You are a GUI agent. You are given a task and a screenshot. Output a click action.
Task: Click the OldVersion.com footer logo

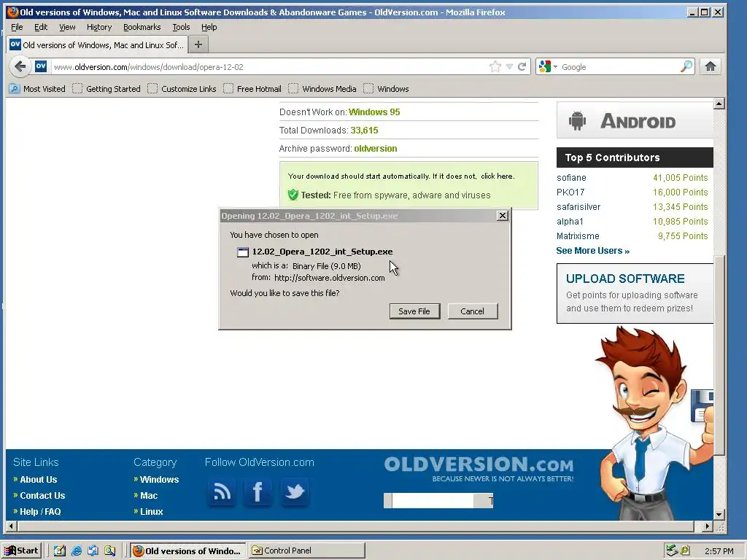pos(479,469)
